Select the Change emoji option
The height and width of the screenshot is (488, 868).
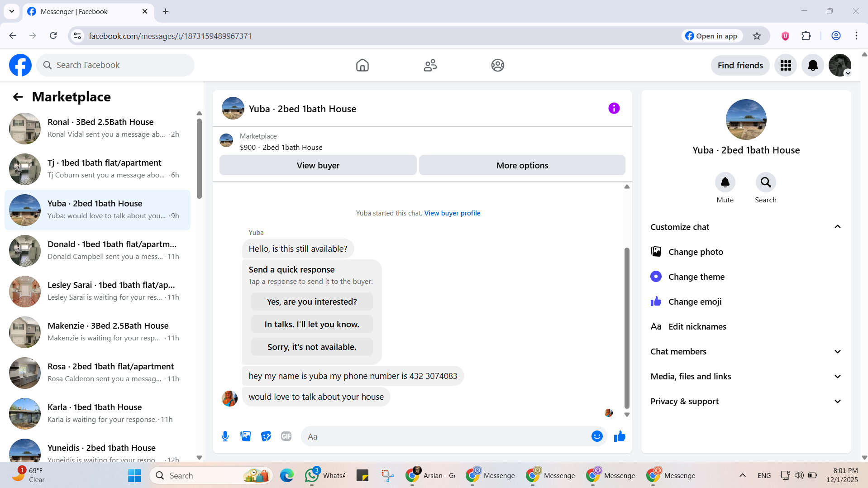pos(746,301)
